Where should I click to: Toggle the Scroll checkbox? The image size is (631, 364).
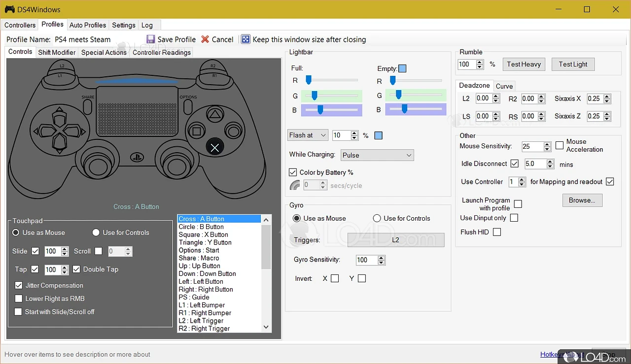click(99, 251)
